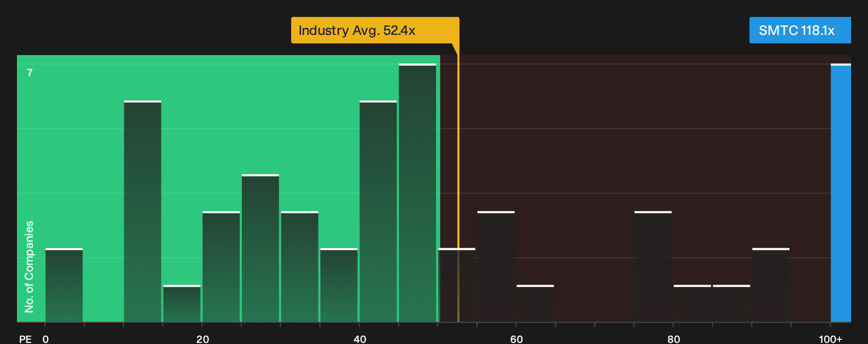
Task: Click the bar starting at PE 40
Action: pyautogui.click(x=378, y=211)
